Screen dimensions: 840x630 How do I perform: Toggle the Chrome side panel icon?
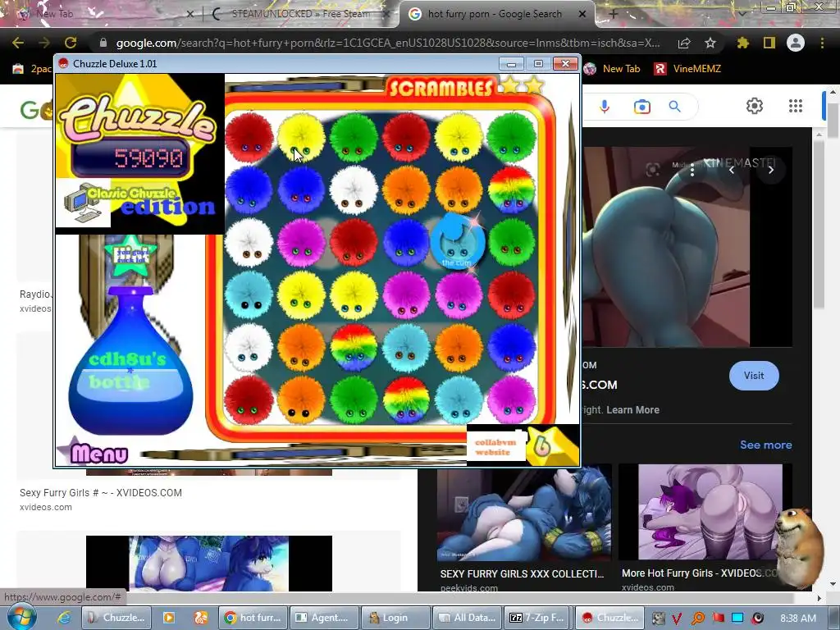coord(769,43)
